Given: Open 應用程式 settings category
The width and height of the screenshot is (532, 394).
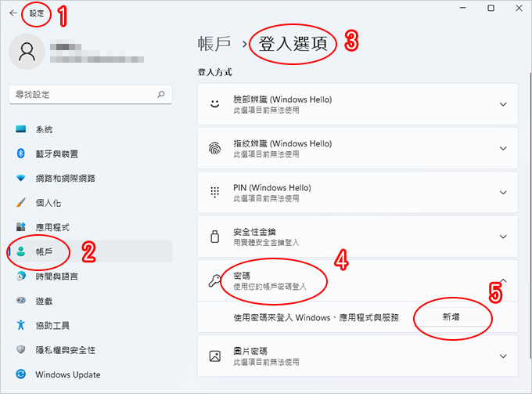Looking at the screenshot, I should pos(91,227).
